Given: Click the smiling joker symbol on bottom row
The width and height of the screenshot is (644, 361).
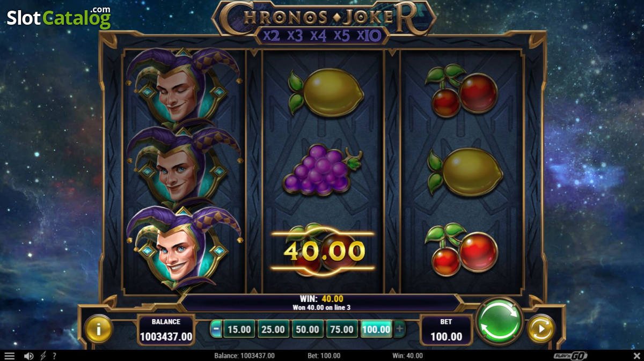Looking at the screenshot, I should 184,247.
